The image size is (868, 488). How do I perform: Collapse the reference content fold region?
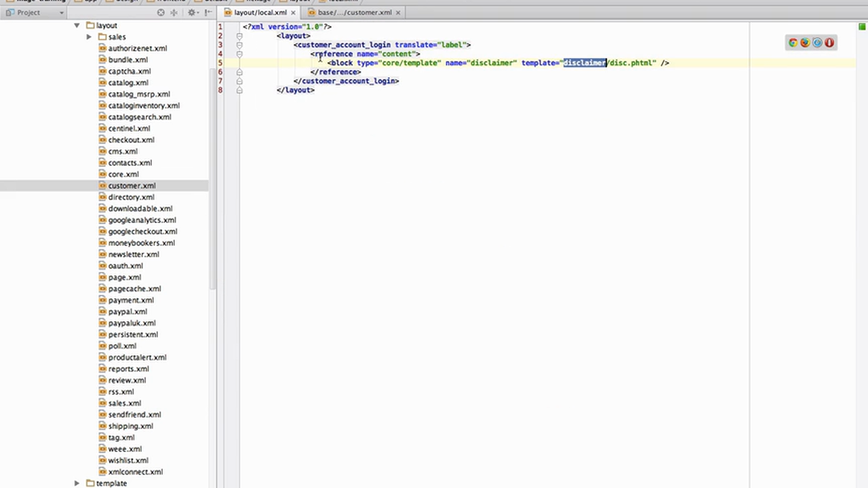(239, 54)
